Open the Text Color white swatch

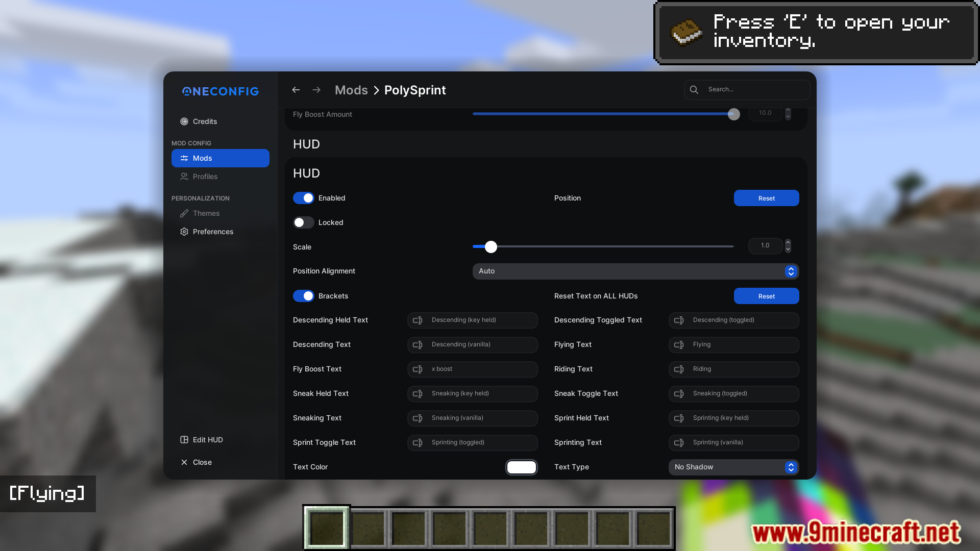521,467
